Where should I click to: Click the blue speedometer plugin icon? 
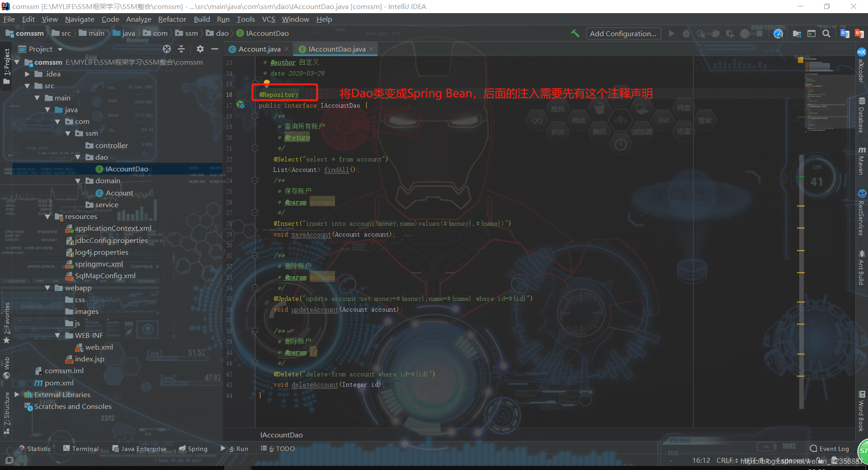click(x=778, y=33)
